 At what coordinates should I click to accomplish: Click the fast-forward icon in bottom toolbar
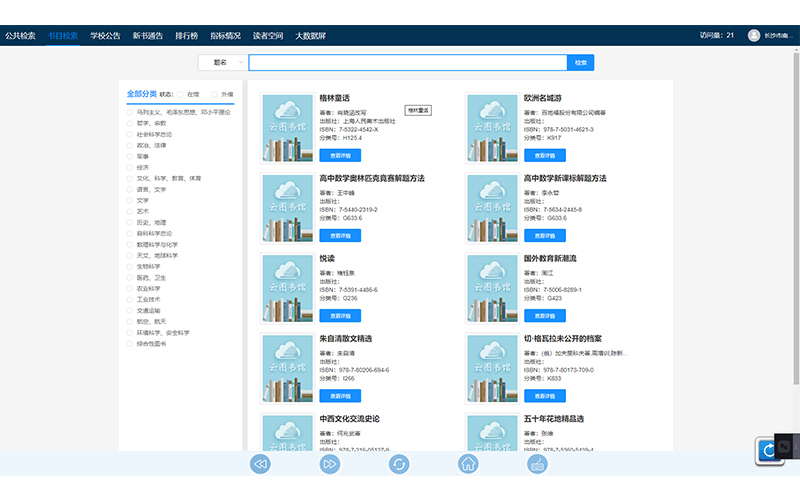[x=330, y=464]
